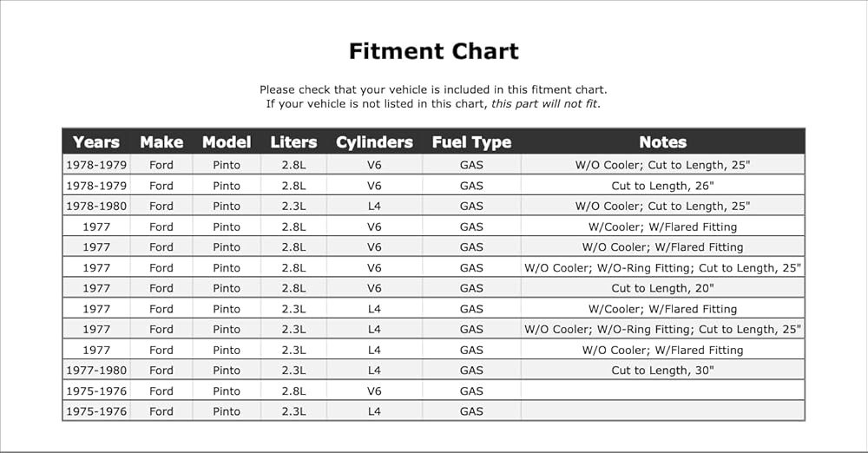Click the Fuel Type column header

(471, 142)
